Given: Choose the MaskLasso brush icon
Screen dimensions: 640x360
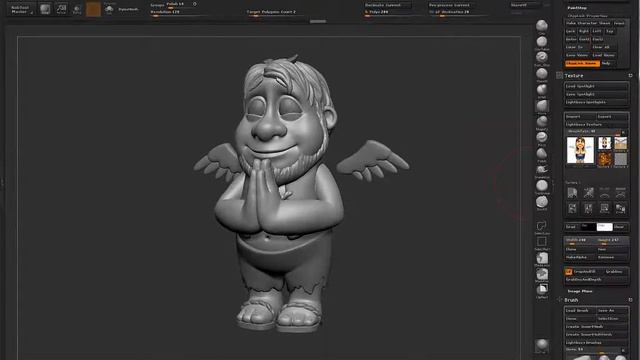Looking at the screenshot, I should pos(542,258).
